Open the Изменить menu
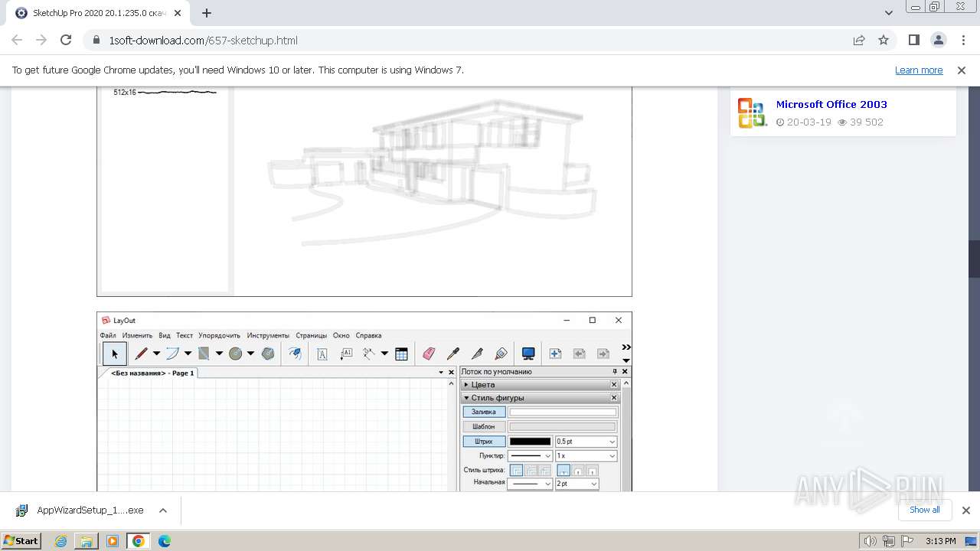This screenshot has width=980, height=551. point(138,335)
